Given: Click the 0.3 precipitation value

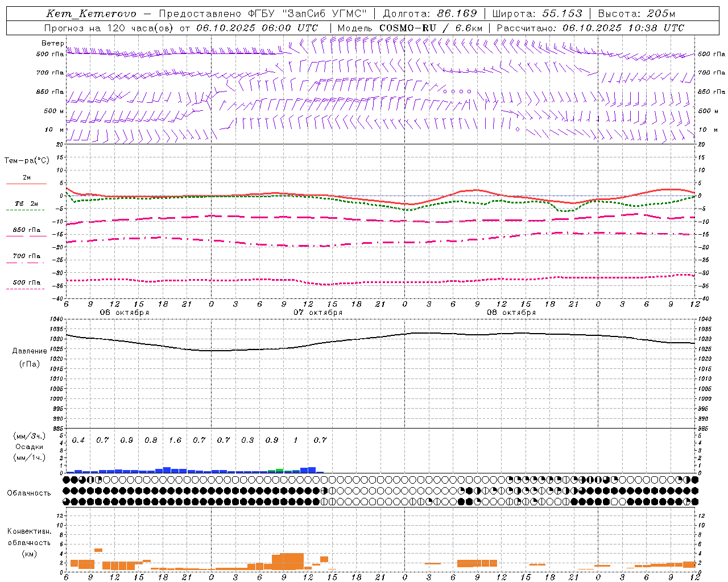Looking at the screenshot, I should 247,440.
